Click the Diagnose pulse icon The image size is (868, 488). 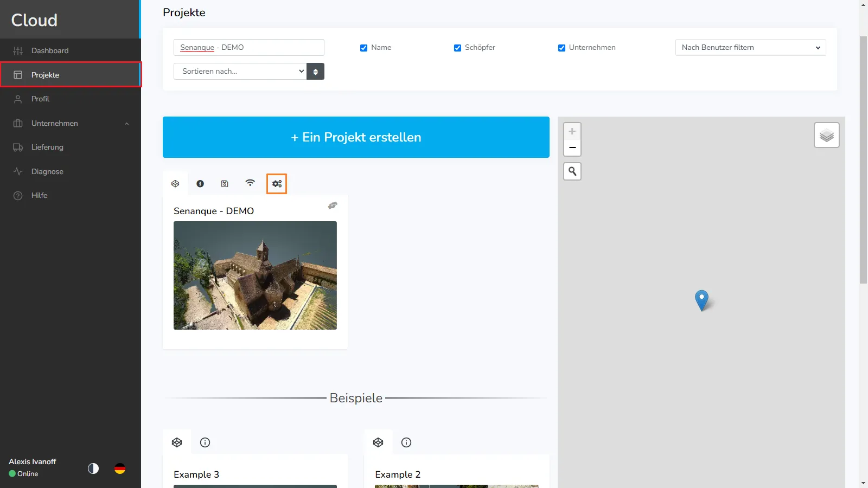(18, 171)
